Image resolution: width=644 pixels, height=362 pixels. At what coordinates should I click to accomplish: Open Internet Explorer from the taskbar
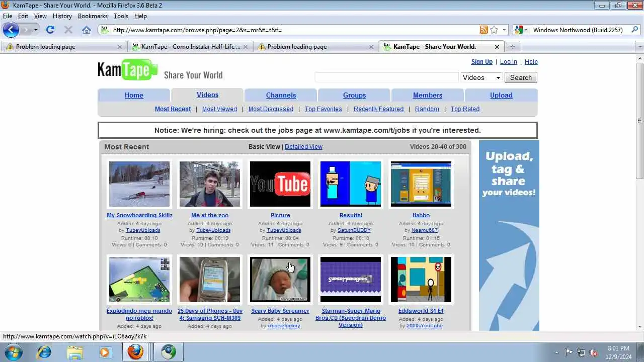(x=44, y=352)
